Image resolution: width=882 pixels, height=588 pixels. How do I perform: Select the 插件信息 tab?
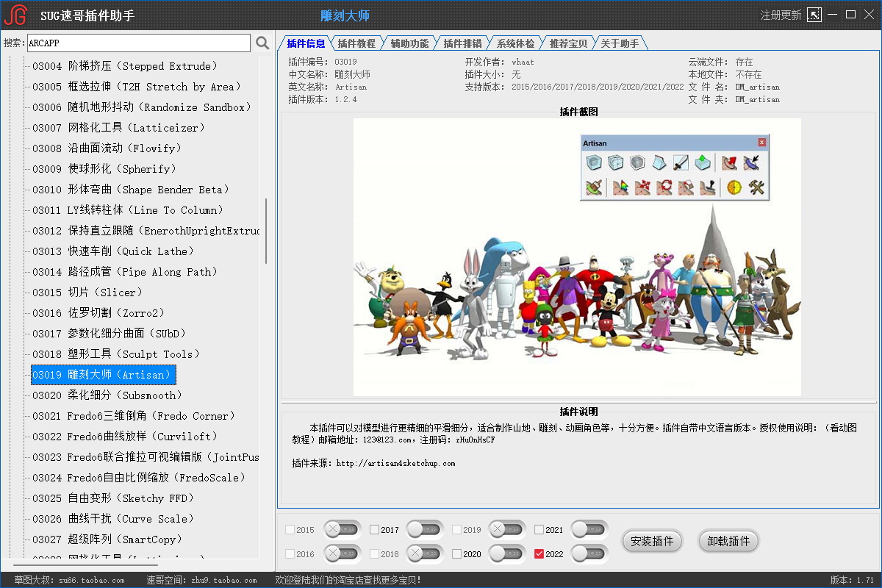click(306, 43)
